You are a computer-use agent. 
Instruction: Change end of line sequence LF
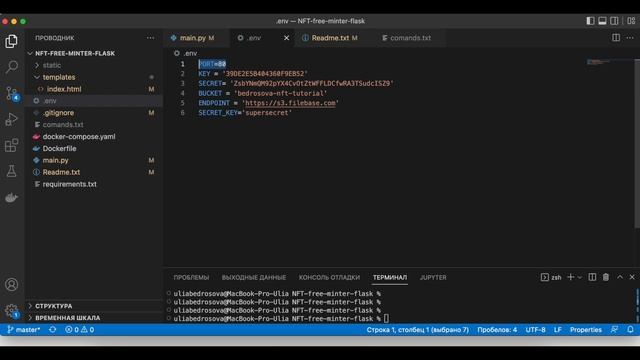tap(558, 329)
